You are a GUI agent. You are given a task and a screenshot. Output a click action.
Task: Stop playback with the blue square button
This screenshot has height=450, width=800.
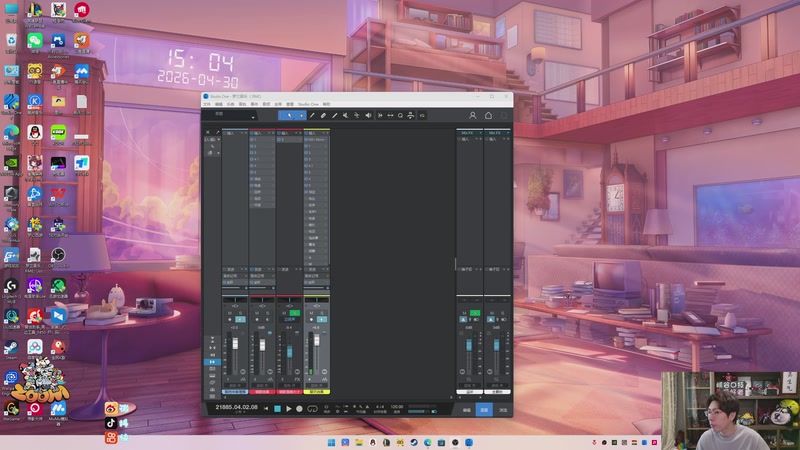pyautogui.click(x=278, y=409)
